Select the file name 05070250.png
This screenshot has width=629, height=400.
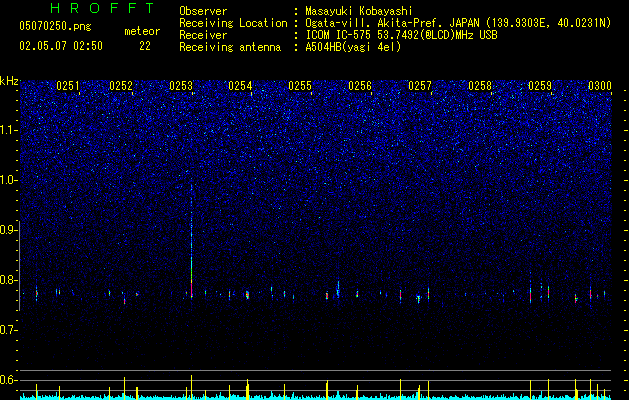(x=55, y=26)
